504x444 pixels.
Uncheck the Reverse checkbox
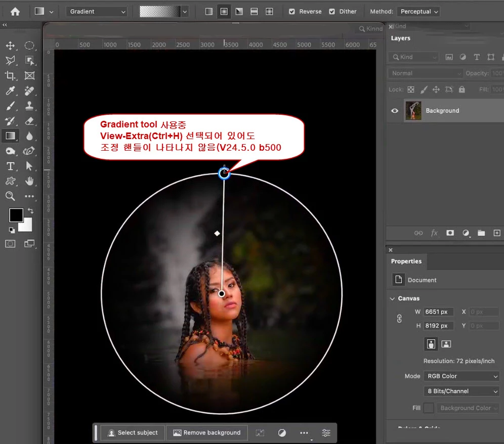tap(292, 12)
